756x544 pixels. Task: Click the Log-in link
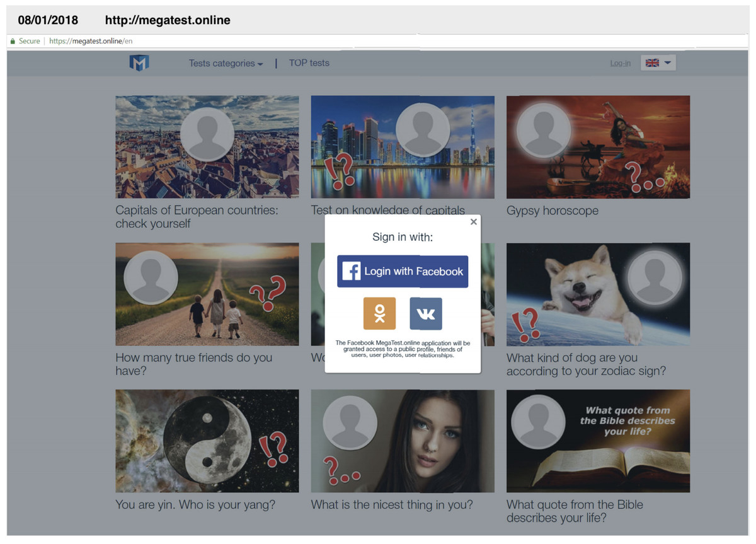coord(620,62)
